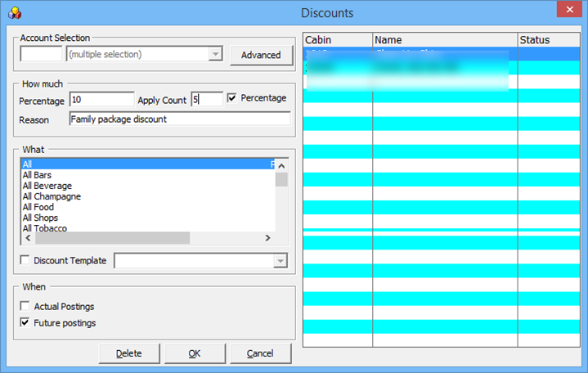This screenshot has width=588, height=373.
Task: Select 'All Bars' in the What list
Action: (x=148, y=175)
